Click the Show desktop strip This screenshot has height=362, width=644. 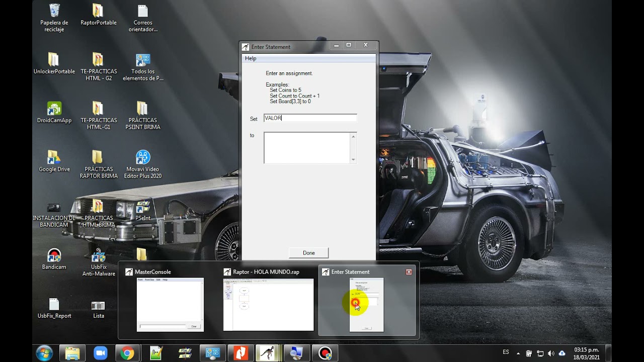[x=608, y=353]
